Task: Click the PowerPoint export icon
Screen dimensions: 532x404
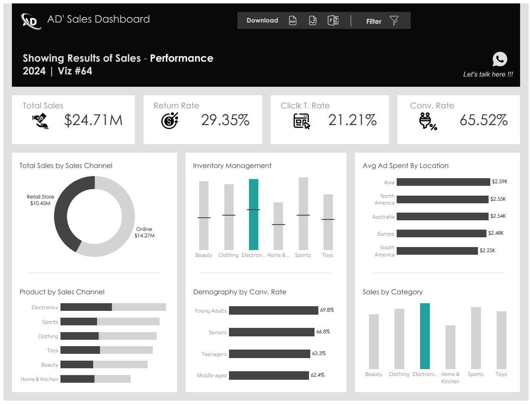Action: (333, 20)
